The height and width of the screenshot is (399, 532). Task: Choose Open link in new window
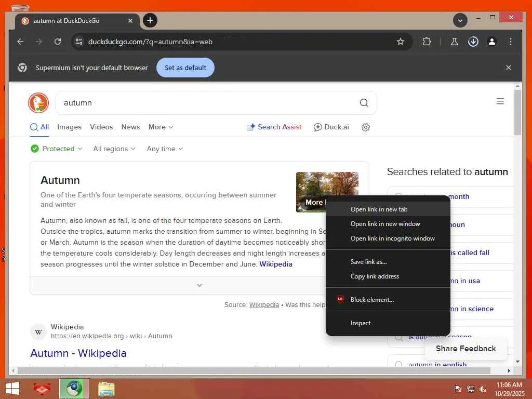tap(388, 224)
